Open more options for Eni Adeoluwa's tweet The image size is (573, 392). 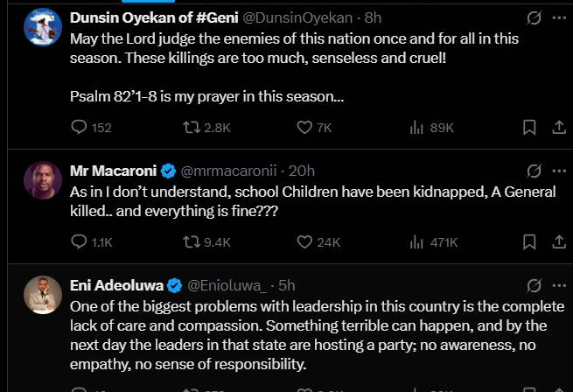coord(559,285)
